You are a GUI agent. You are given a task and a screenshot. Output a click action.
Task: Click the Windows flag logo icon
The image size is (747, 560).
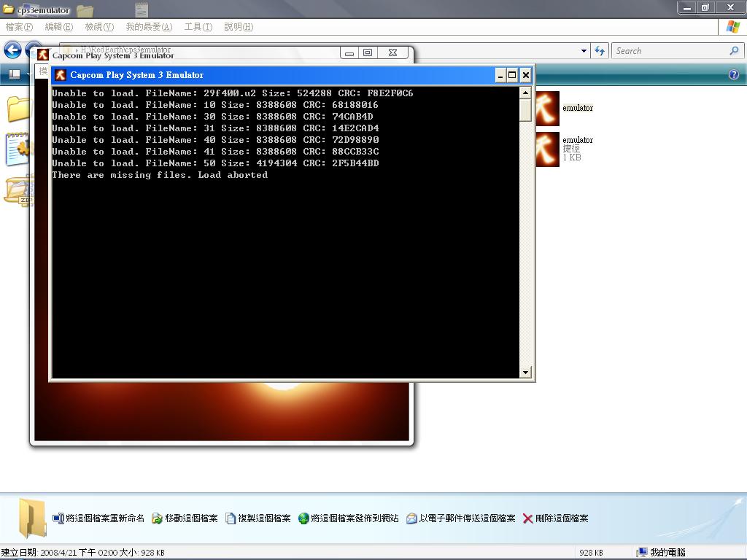[733, 27]
